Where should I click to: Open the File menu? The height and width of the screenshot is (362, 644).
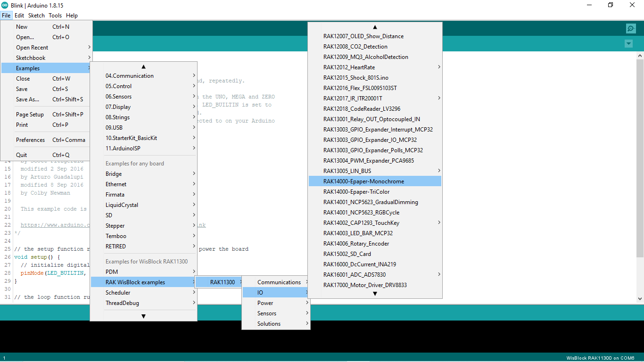pyautogui.click(x=6, y=16)
